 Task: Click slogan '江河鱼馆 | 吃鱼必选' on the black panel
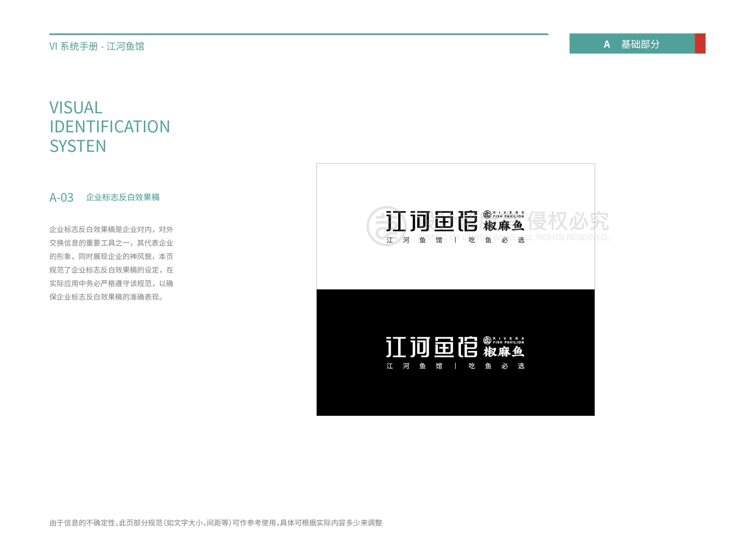pos(455,366)
